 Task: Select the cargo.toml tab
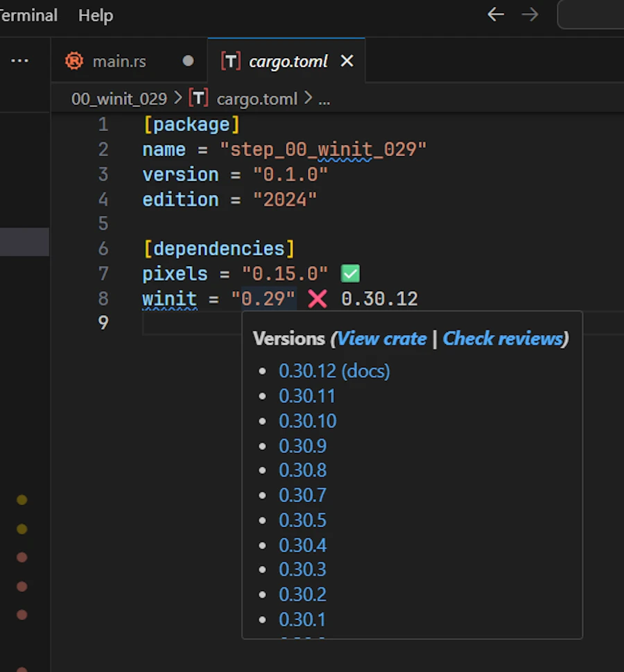[x=288, y=61]
